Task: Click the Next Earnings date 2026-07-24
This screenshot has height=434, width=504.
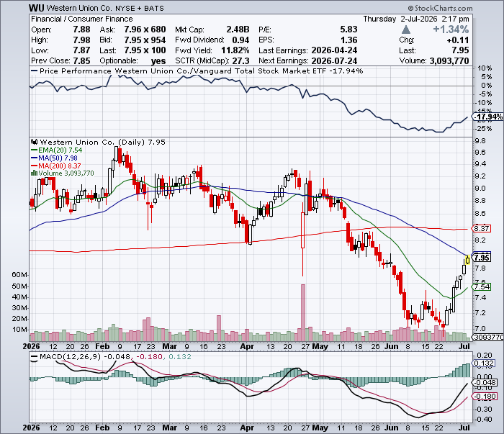Action: [334, 60]
